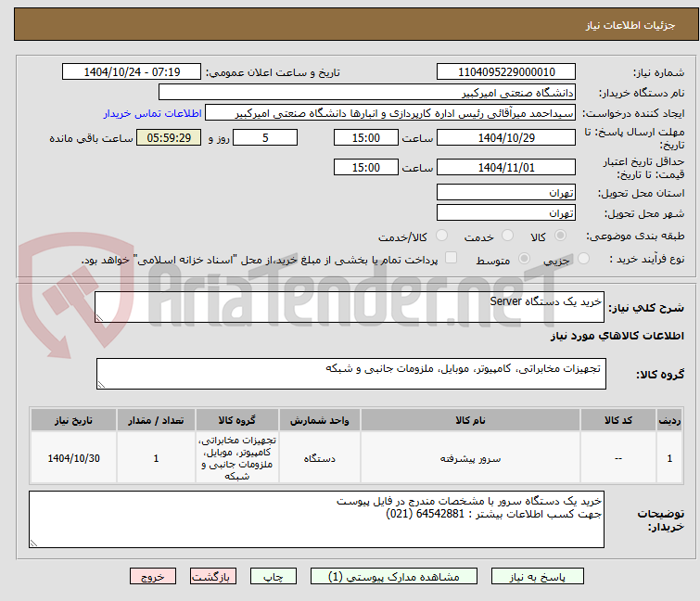700x601 pixels.
Task: Select the جزیی purchase type radio
Action: (x=583, y=259)
